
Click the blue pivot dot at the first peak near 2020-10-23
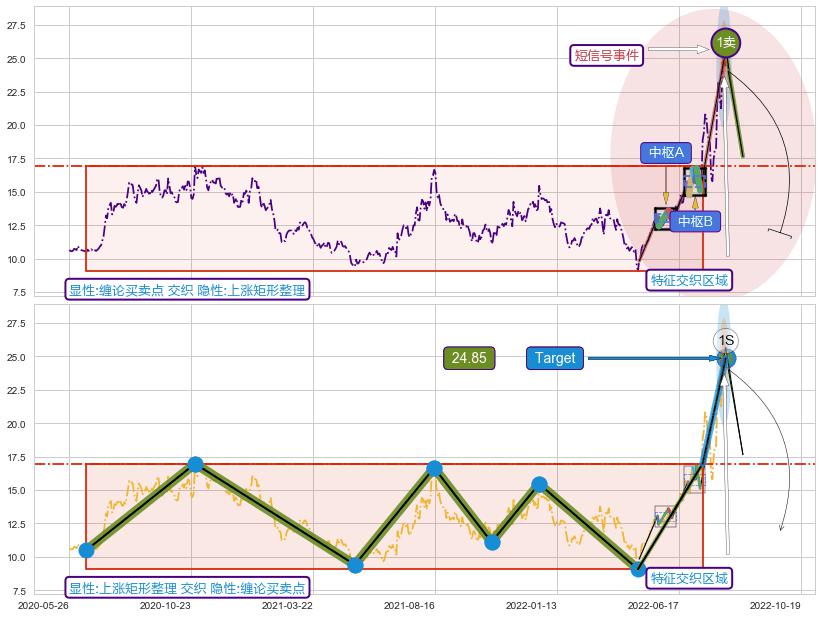[195, 464]
